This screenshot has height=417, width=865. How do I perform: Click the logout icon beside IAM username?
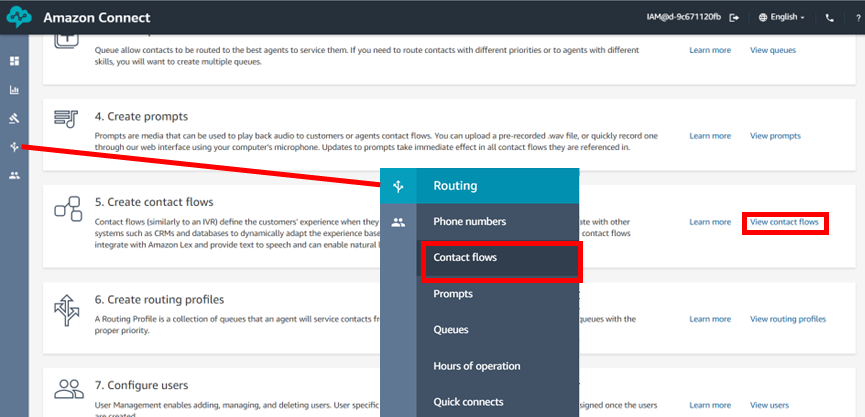(735, 17)
